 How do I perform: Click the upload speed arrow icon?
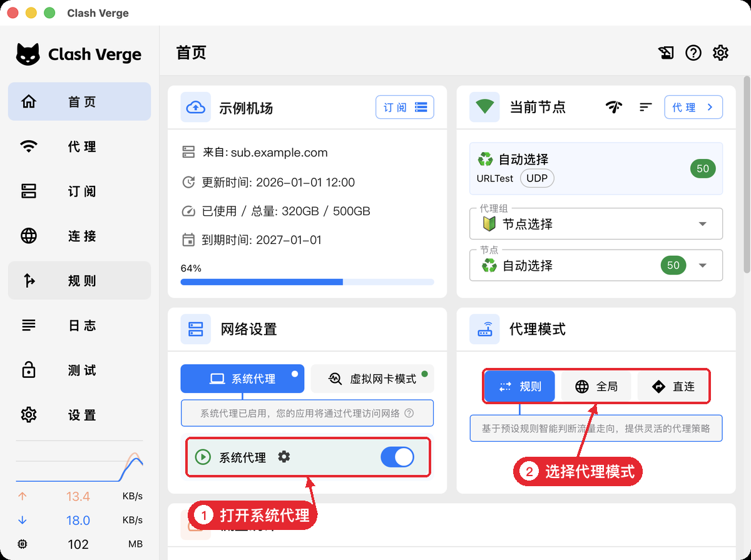(x=23, y=496)
